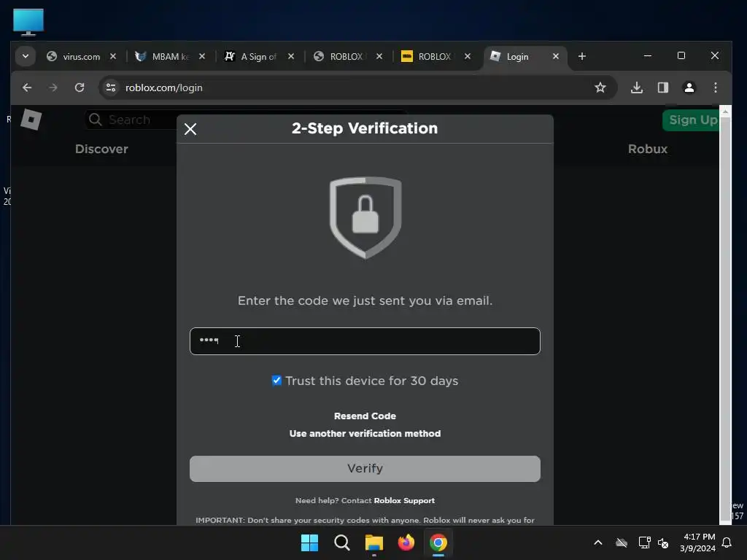Open clock showing 4:17 PM
Image resolution: width=747 pixels, height=560 pixels.
[698, 542]
